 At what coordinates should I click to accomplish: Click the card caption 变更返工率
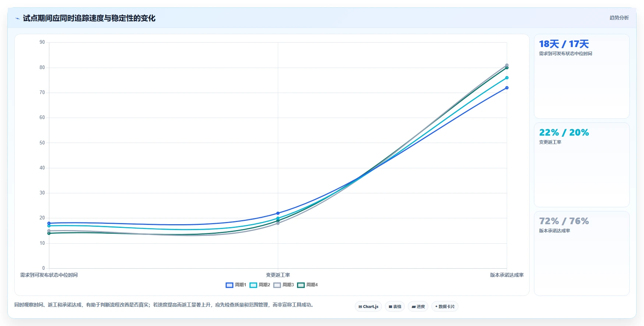coord(550,142)
